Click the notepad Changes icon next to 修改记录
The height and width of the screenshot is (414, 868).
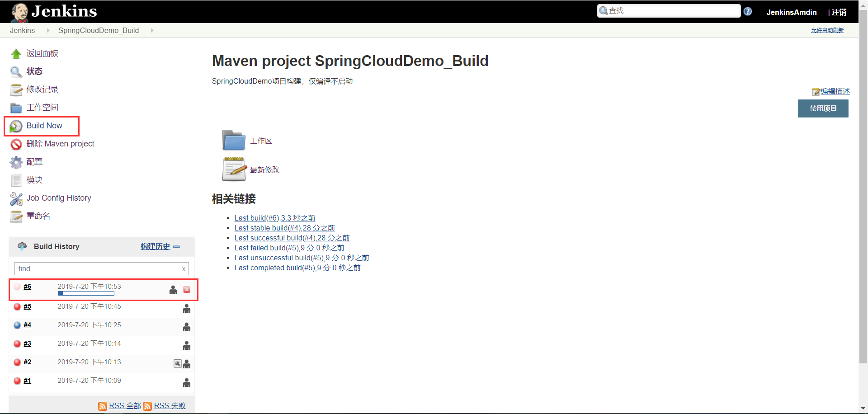pos(16,90)
